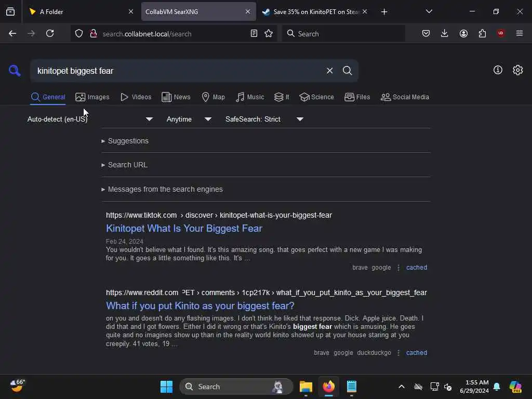
Task: Select the Music search category
Action: [x=250, y=97]
